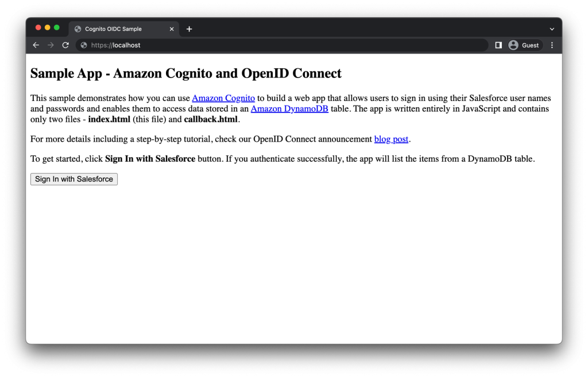Focus the https://localhost address bar
588x378 pixels.
pos(282,45)
